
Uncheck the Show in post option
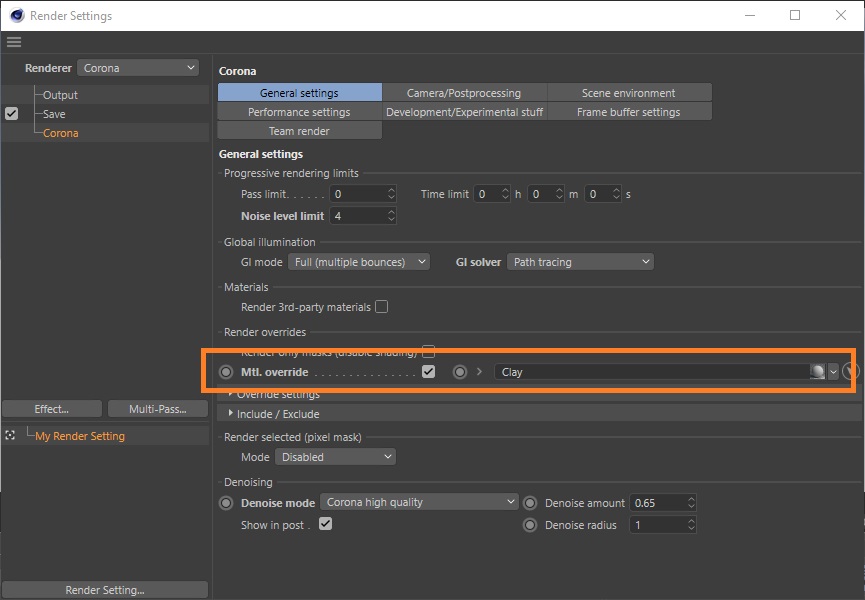click(x=325, y=525)
